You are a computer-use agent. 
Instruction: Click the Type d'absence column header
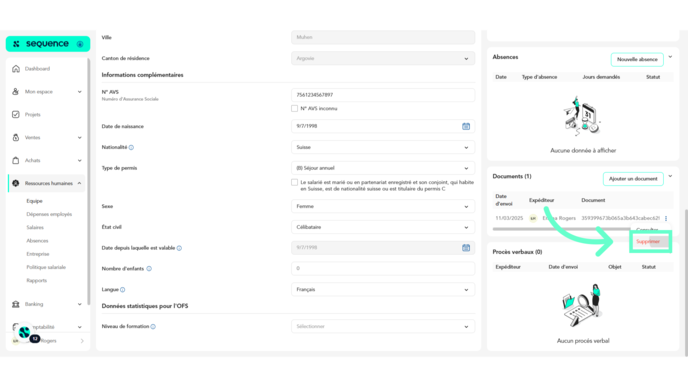click(539, 77)
